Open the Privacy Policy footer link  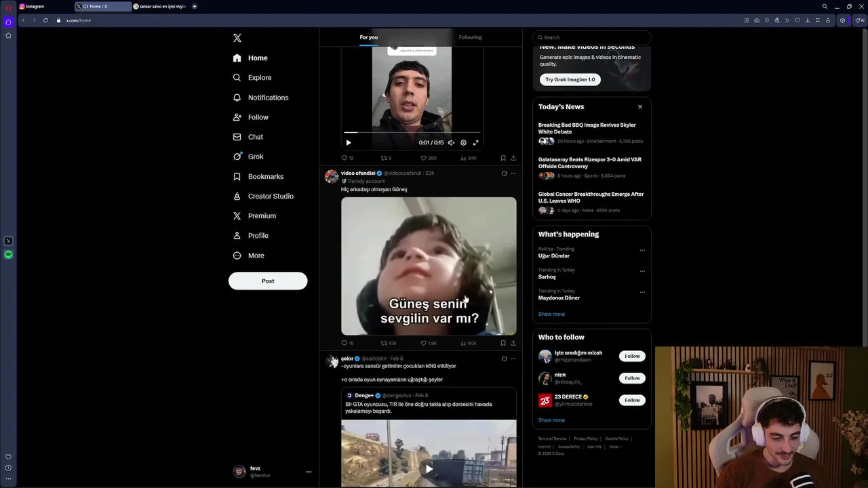click(586, 439)
